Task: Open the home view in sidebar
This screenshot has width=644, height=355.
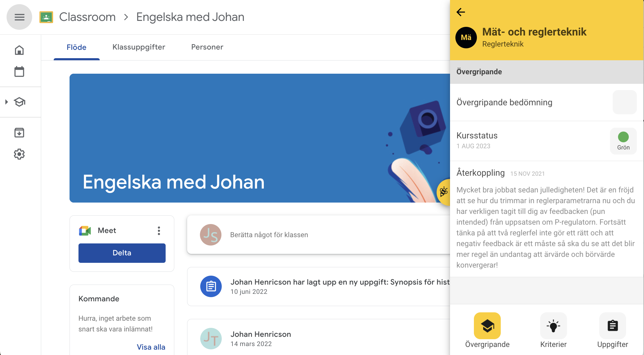Action: [x=19, y=50]
